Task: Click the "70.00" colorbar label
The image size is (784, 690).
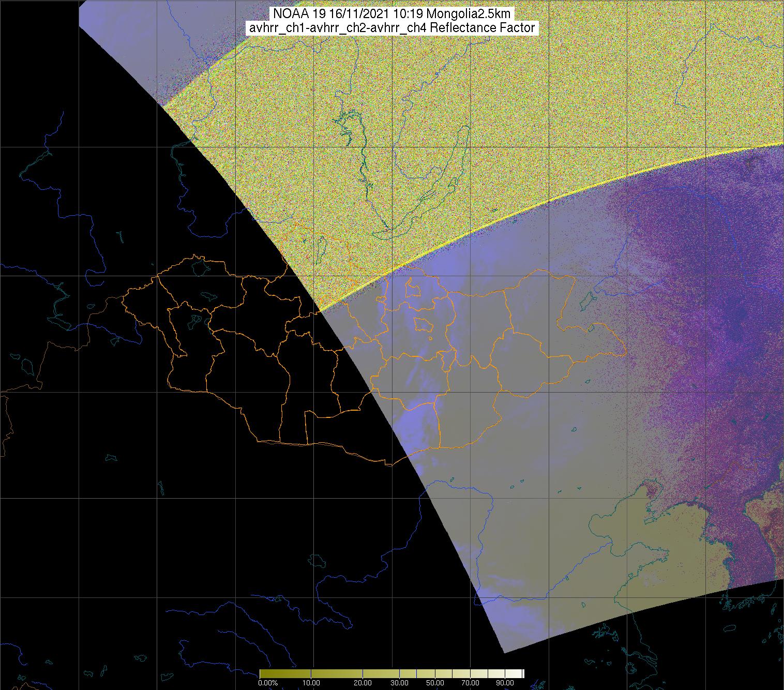Action: tap(470, 683)
